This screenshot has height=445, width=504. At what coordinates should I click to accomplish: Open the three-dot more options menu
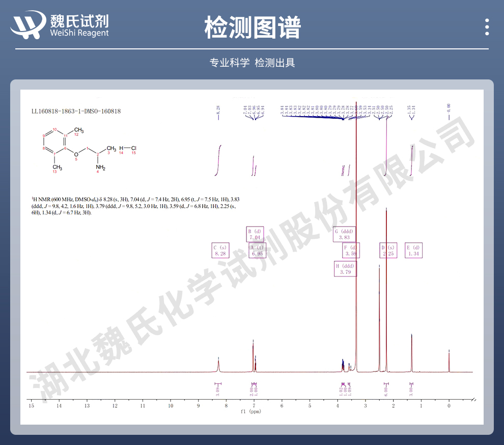(x=487, y=26)
